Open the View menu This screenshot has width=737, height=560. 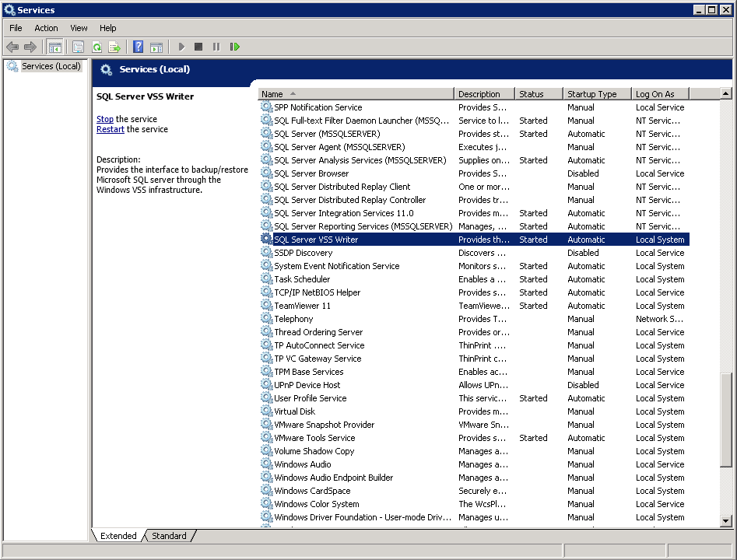coord(79,28)
